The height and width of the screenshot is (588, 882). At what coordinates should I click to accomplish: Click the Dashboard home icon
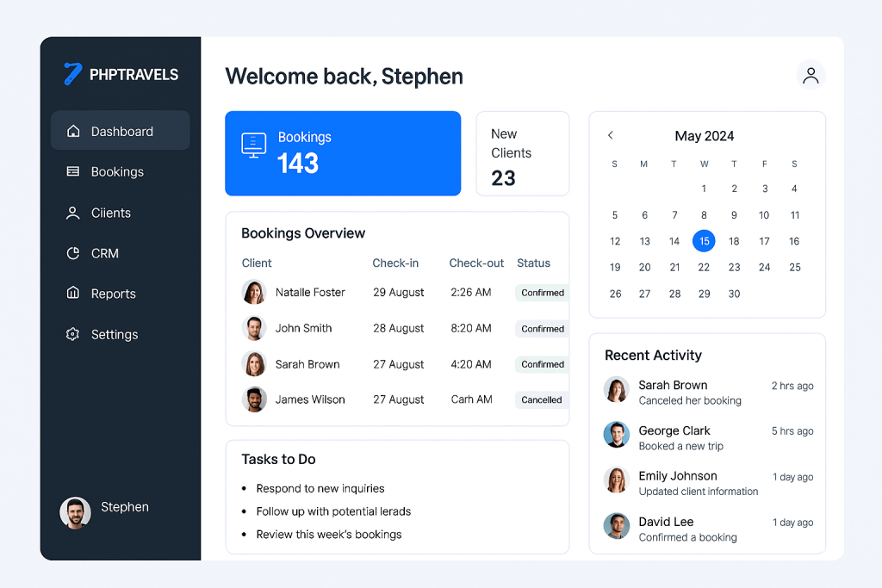[73, 131]
